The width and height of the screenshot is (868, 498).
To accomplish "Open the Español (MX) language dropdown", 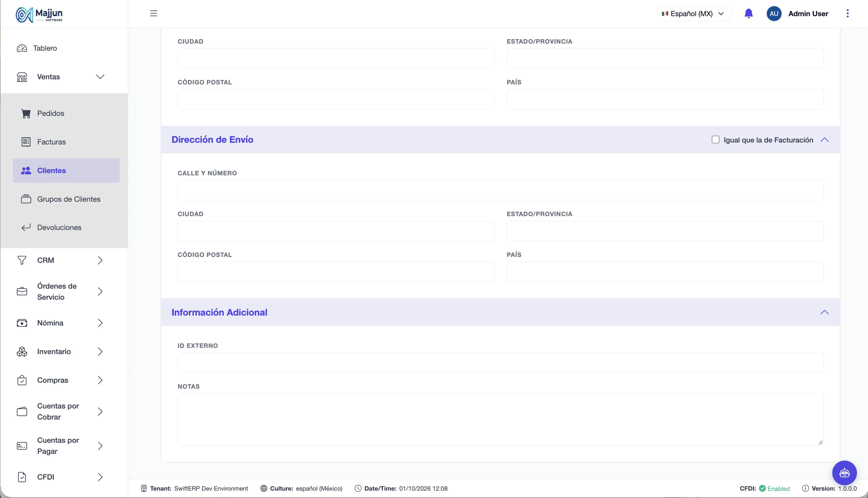I will click(694, 14).
